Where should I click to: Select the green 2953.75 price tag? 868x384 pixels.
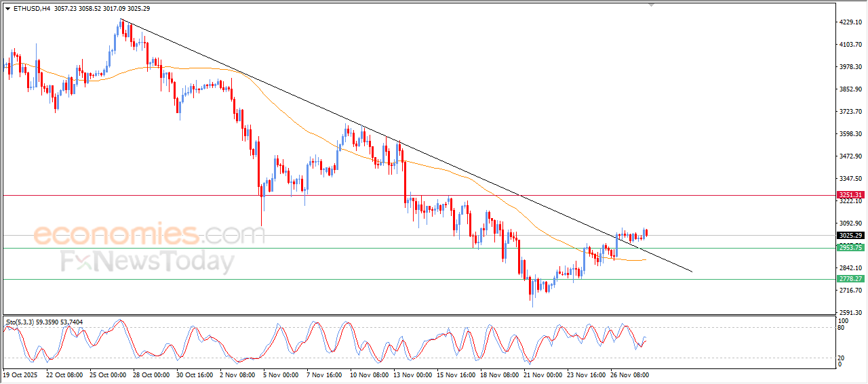pos(850,248)
